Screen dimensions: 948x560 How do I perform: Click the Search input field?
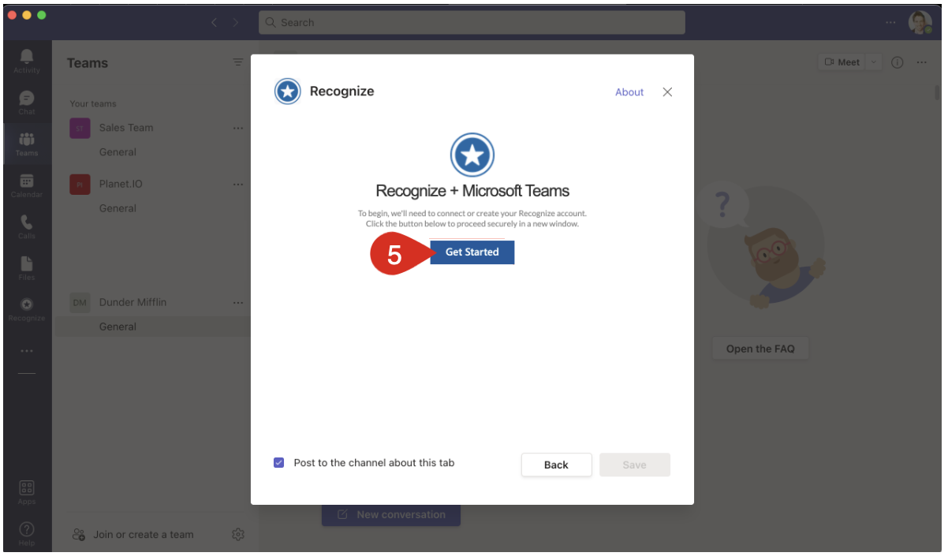472,23
